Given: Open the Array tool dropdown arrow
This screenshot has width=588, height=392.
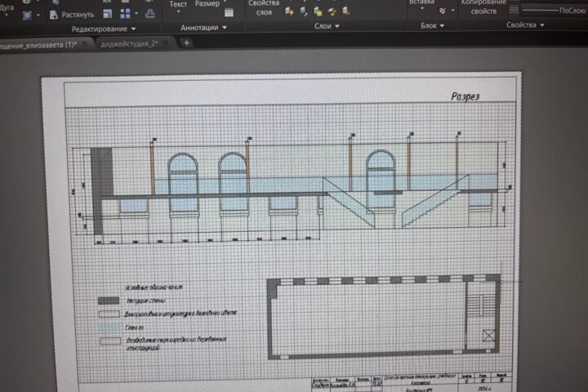Looking at the screenshot, I should 136,14.
